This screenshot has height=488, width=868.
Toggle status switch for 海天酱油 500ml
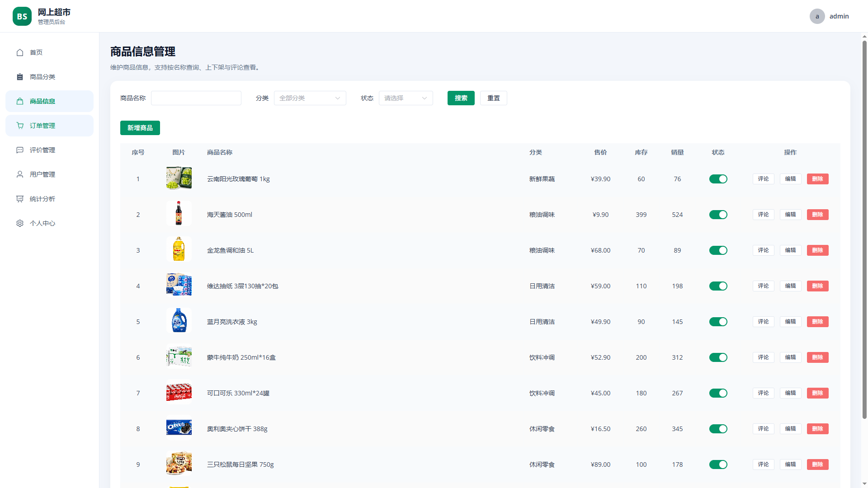point(718,215)
